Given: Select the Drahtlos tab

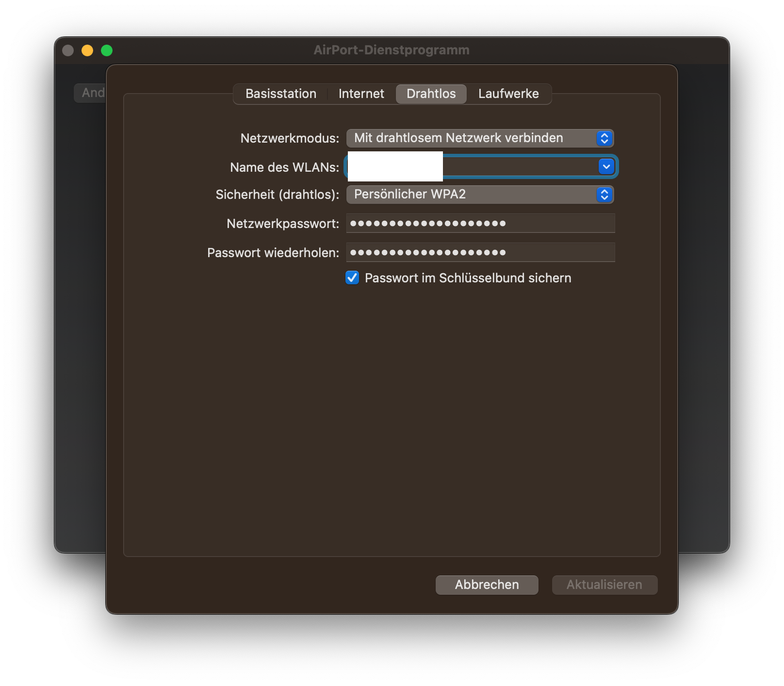Looking at the screenshot, I should pos(431,94).
